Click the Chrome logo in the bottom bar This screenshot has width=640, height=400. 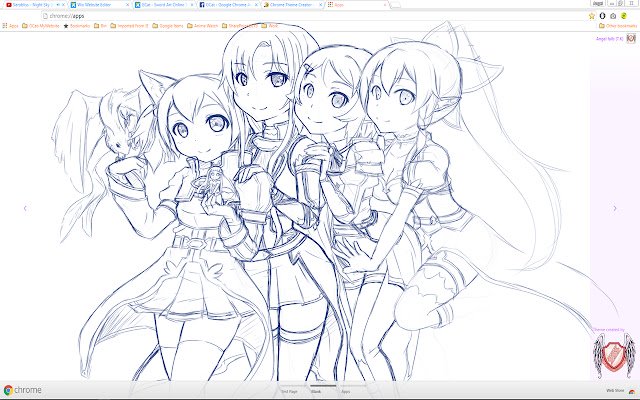coord(22,390)
